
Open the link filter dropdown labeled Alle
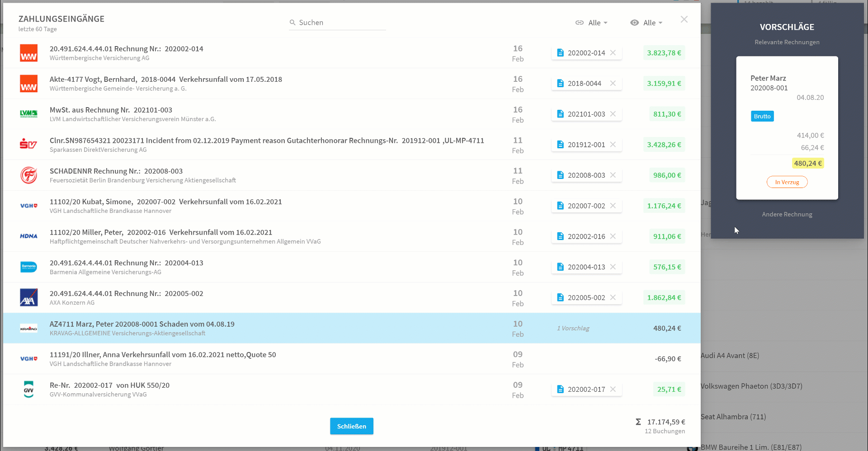click(x=591, y=23)
